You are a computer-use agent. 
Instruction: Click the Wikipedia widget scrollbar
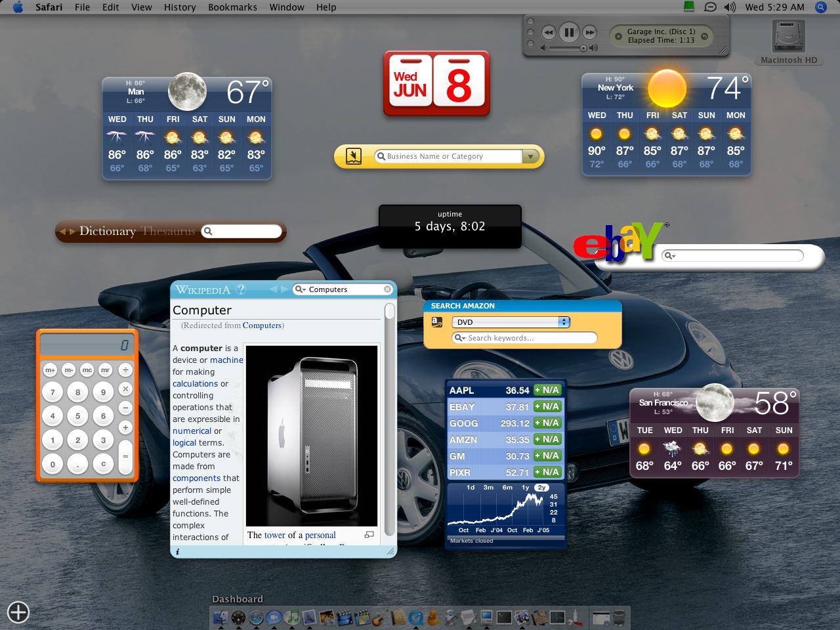[x=390, y=420]
